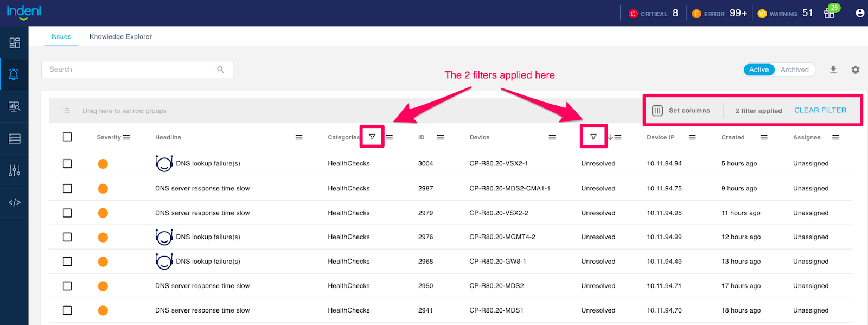The width and height of the screenshot is (868, 325).
Task: Click into the Search input field
Action: coord(130,69)
